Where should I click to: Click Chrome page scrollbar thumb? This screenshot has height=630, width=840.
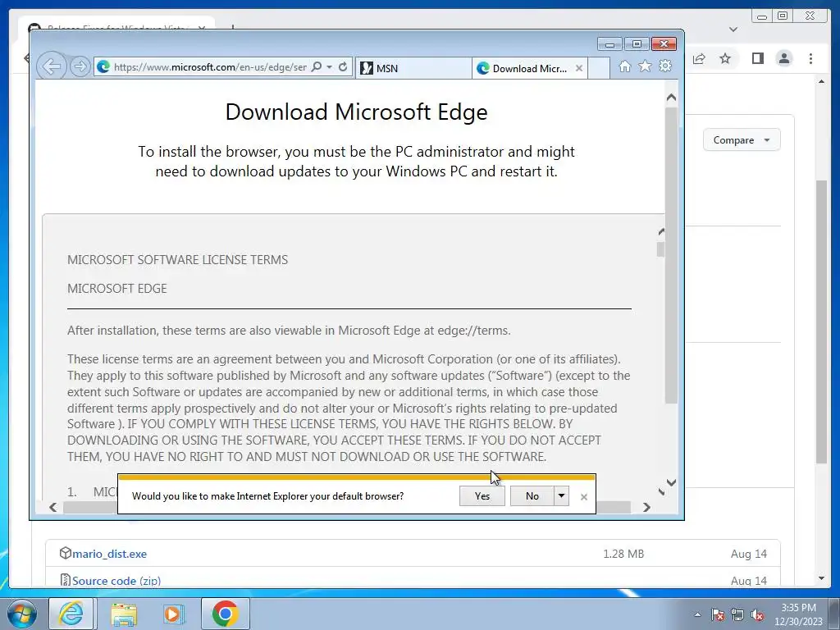click(822, 322)
